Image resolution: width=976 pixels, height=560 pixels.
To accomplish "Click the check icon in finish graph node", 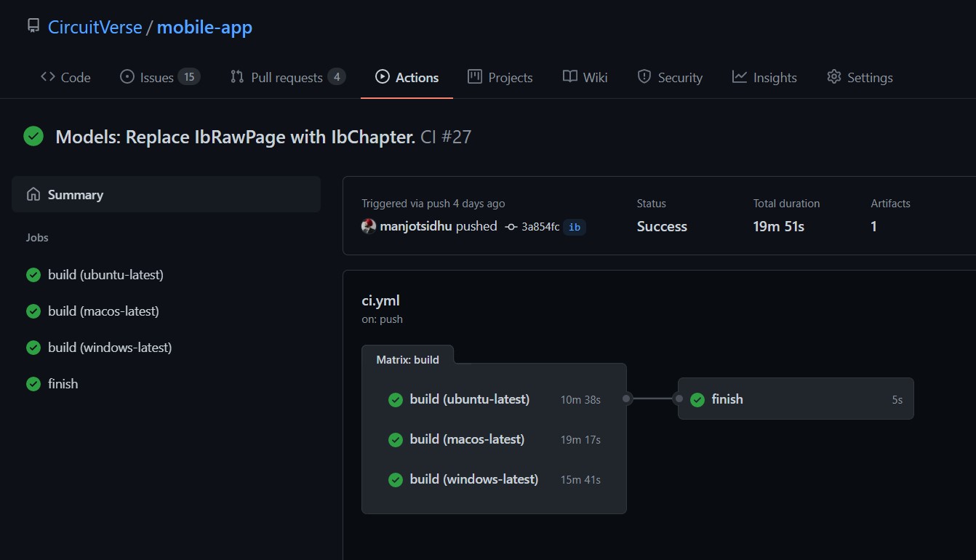I will [697, 399].
